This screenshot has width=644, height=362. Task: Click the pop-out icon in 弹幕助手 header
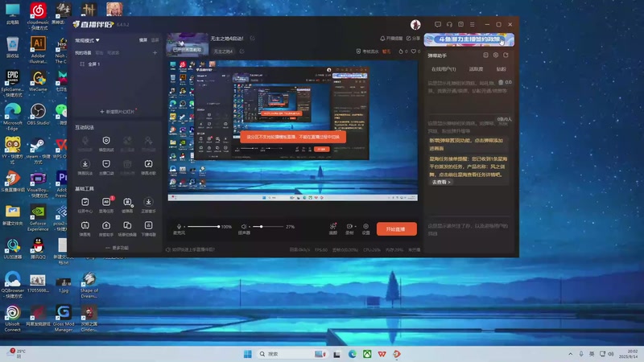(x=506, y=55)
